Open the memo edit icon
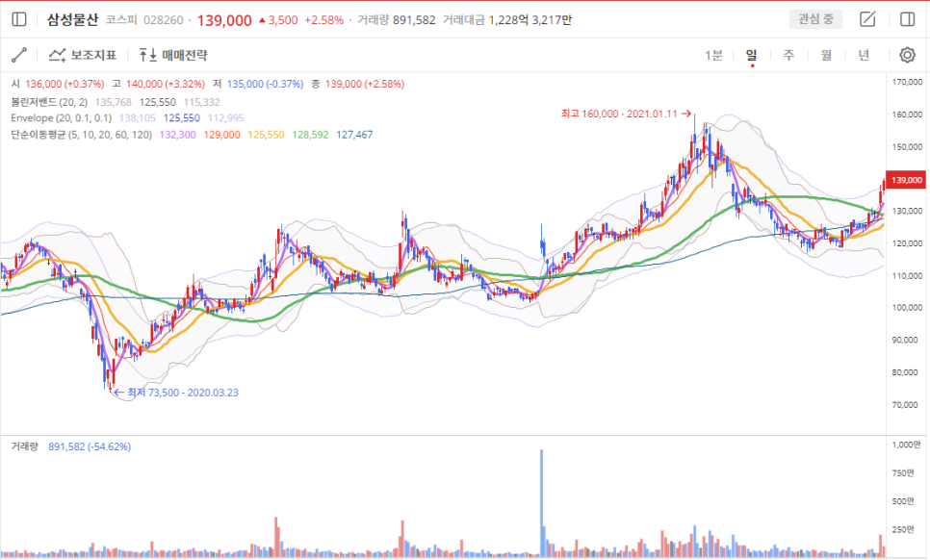The image size is (930, 560). pos(867,19)
